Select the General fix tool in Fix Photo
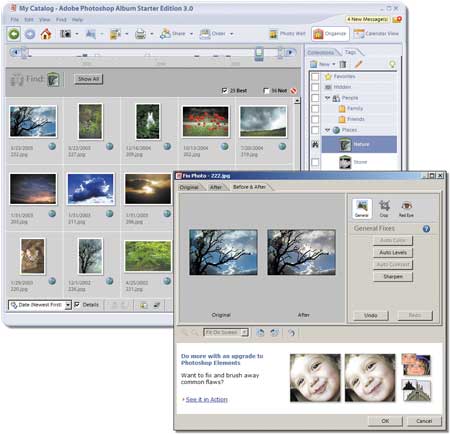 coord(362,208)
